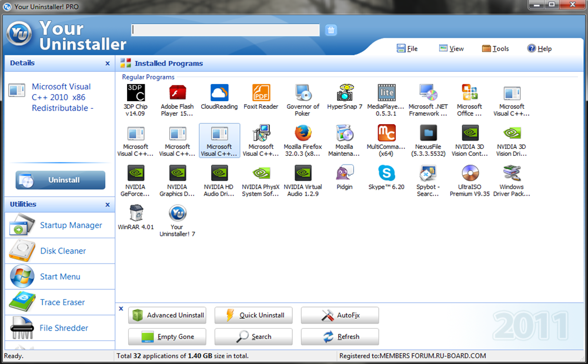Open the Tools menu
Viewport: 588px width, 364px height.
pos(495,48)
